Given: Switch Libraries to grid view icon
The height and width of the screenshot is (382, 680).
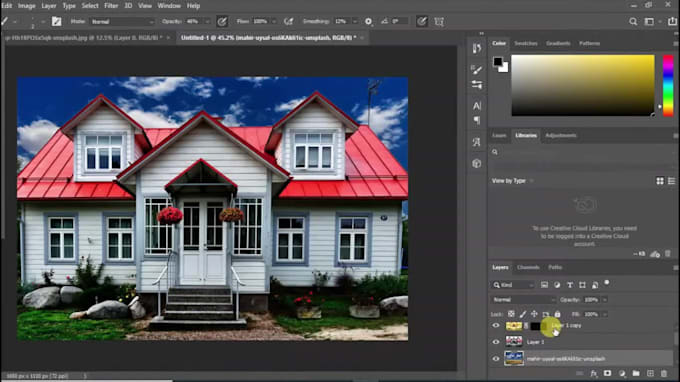Looking at the screenshot, I should (660, 181).
